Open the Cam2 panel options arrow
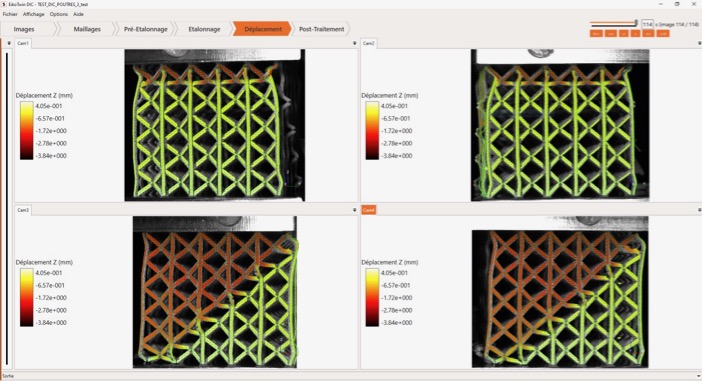Screen dimensions: 702x381 [699, 43]
